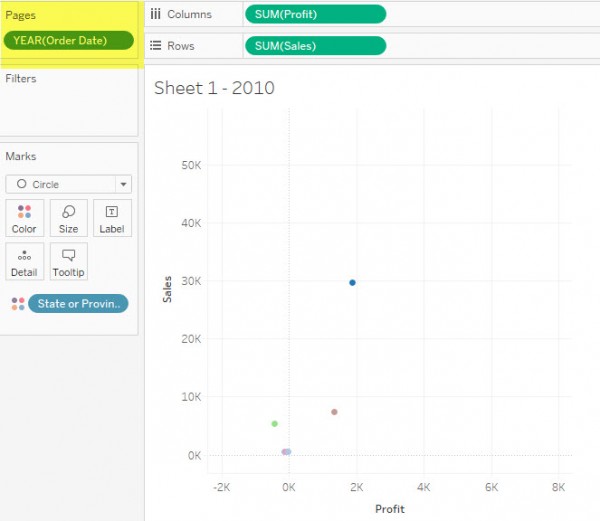The height and width of the screenshot is (521, 600).
Task: Click the circle icon in mark type box
Action: pyautogui.click(x=22, y=184)
